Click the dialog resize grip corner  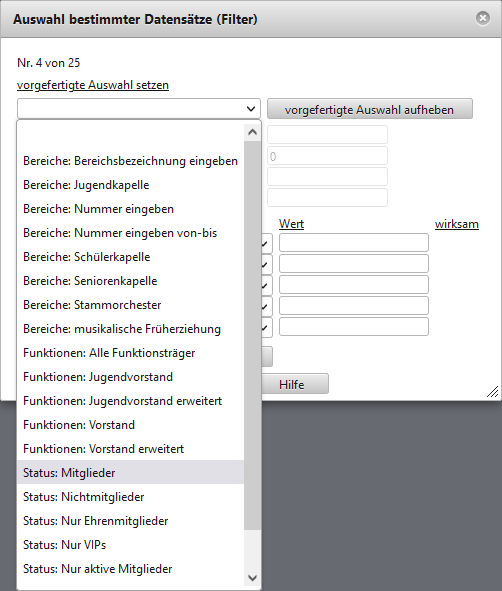(x=493, y=392)
